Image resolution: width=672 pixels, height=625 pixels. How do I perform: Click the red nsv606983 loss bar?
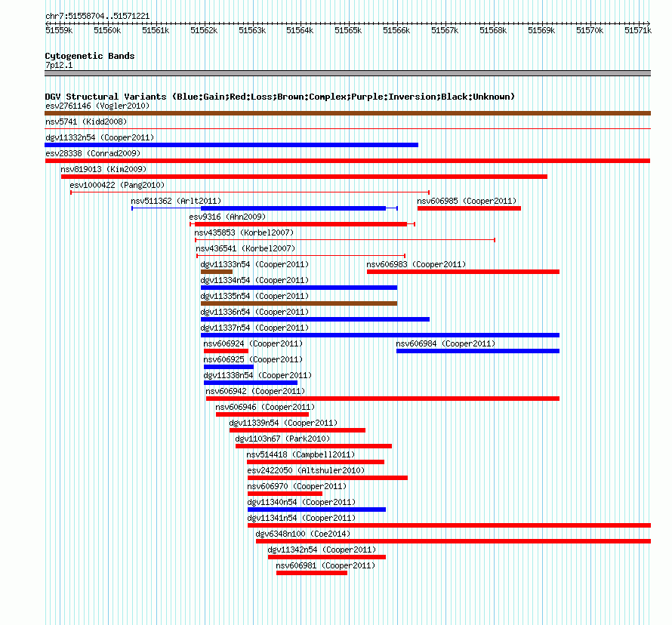464,272
